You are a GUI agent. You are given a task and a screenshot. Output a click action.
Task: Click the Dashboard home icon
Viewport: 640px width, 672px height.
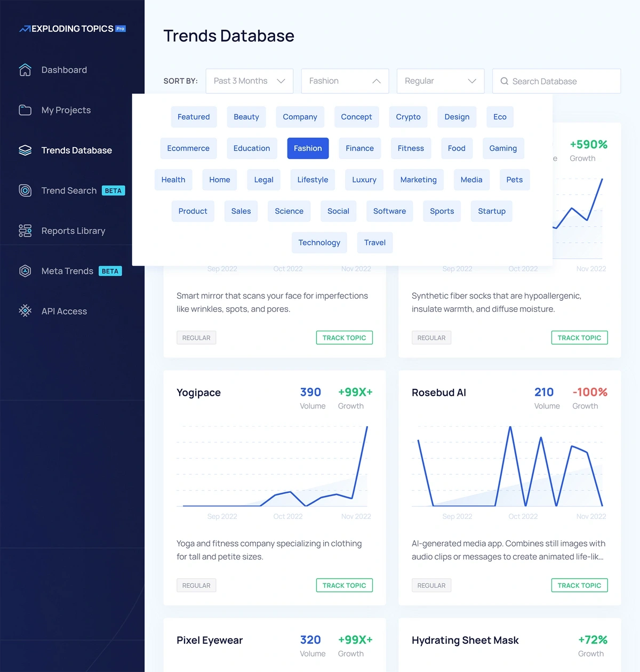point(25,70)
